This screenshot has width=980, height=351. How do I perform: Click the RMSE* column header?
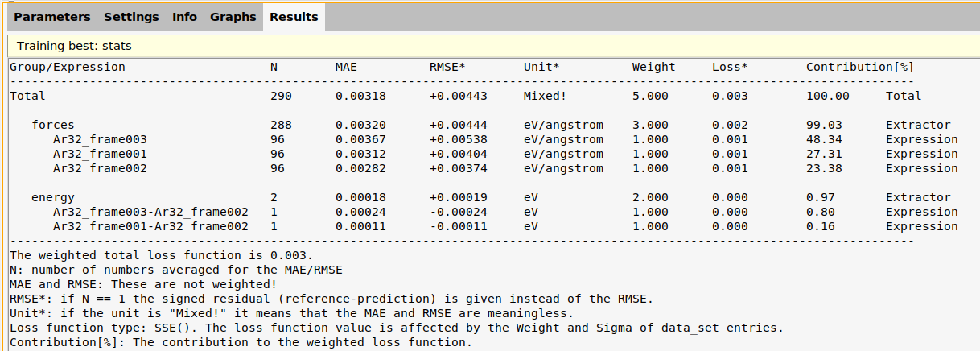coord(447,67)
